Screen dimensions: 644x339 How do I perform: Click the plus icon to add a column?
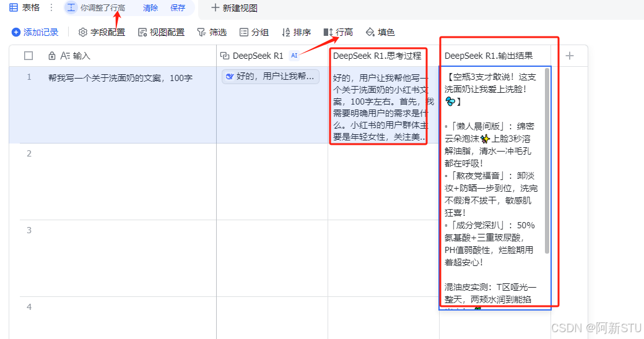[569, 56]
